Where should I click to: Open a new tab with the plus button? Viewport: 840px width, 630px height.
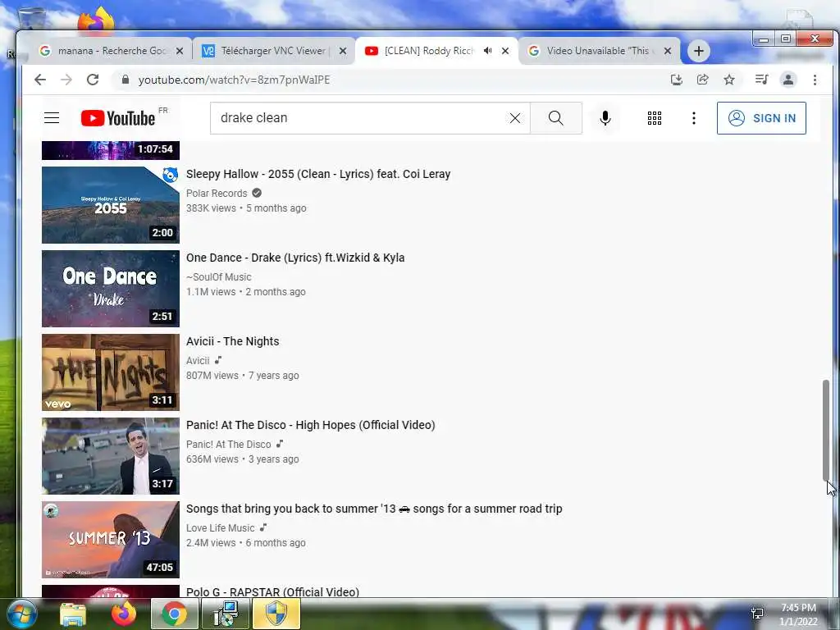(699, 51)
